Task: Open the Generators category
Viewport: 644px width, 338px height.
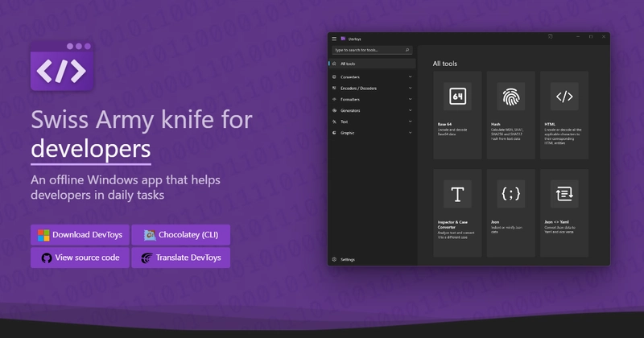Action: (x=372, y=110)
